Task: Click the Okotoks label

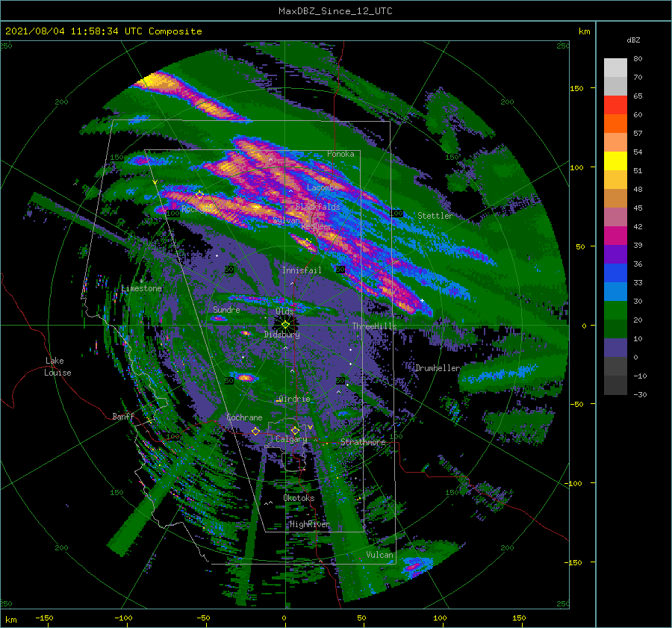Action: click(x=299, y=498)
